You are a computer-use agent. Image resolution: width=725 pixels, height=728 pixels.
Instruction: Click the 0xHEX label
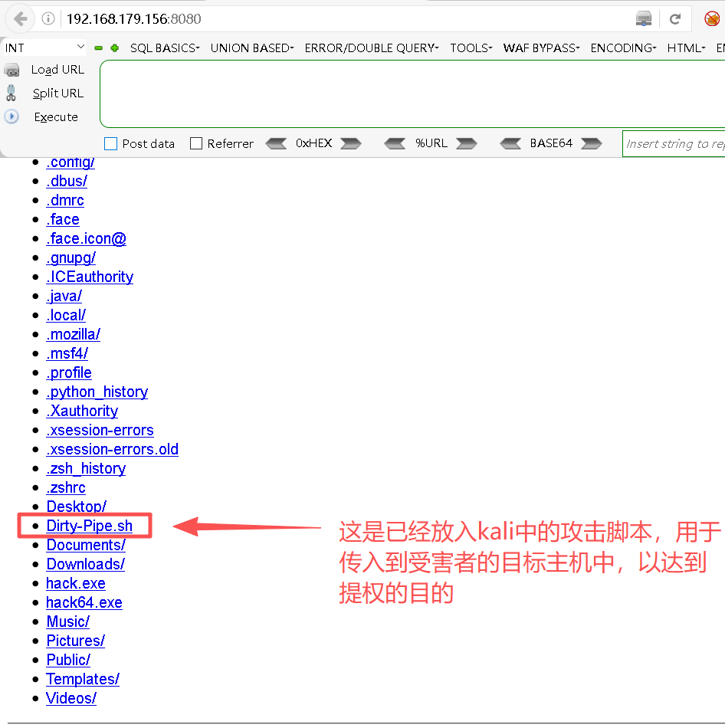pyautogui.click(x=314, y=143)
